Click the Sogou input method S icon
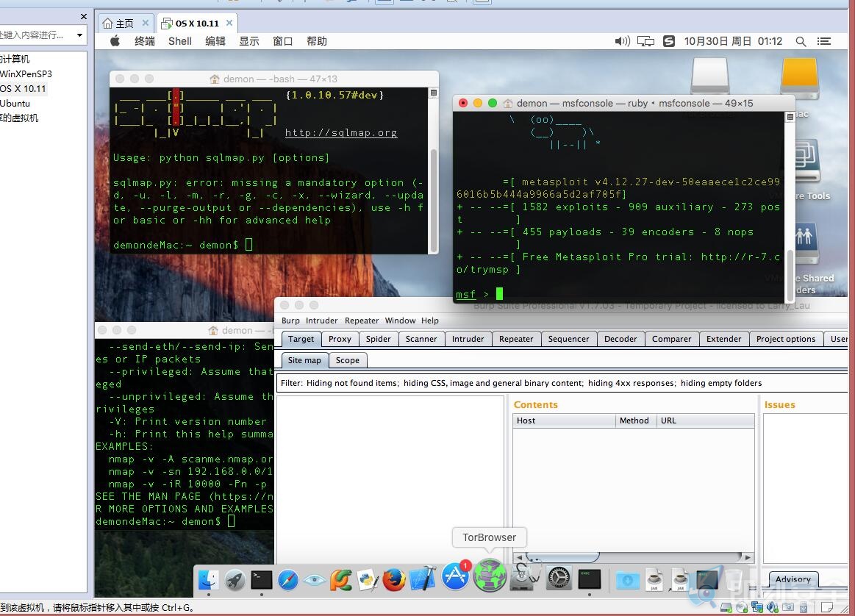 [669, 41]
